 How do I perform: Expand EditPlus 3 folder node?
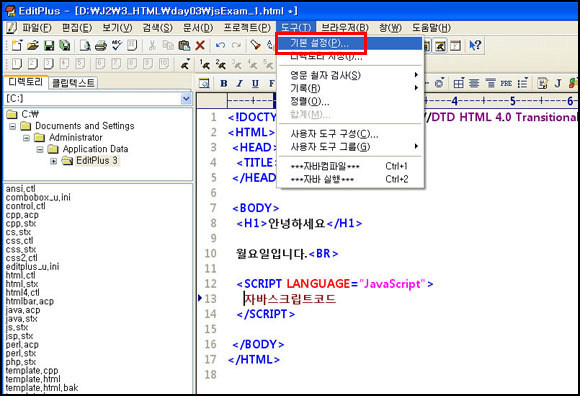(x=54, y=161)
